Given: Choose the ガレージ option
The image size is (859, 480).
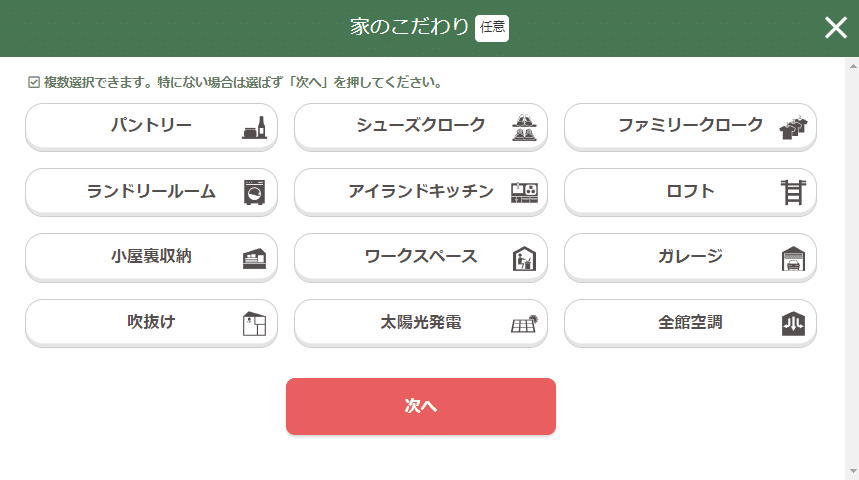Looking at the screenshot, I should click(690, 257).
